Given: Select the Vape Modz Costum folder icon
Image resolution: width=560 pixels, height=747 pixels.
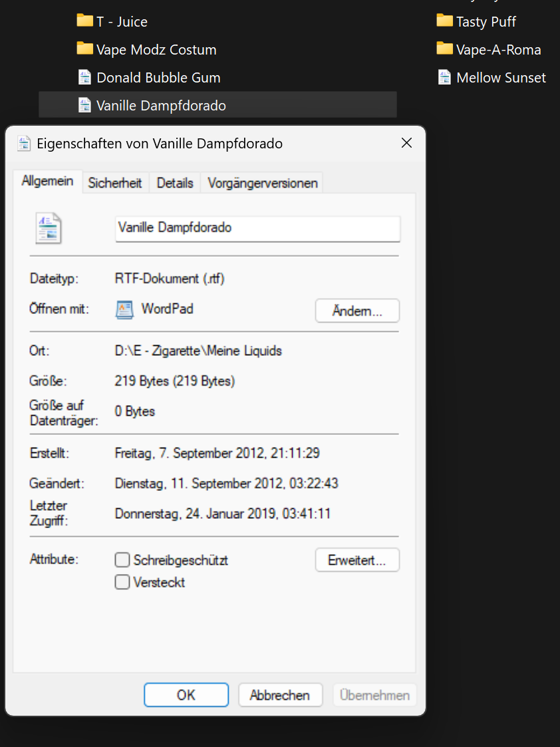Looking at the screenshot, I should (x=84, y=49).
